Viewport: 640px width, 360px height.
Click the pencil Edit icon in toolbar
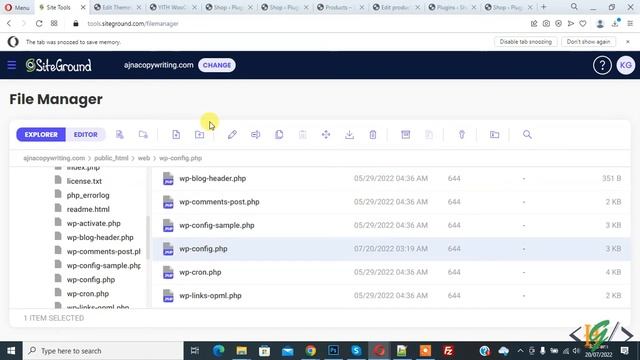pyautogui.click(x=232, y=134)
